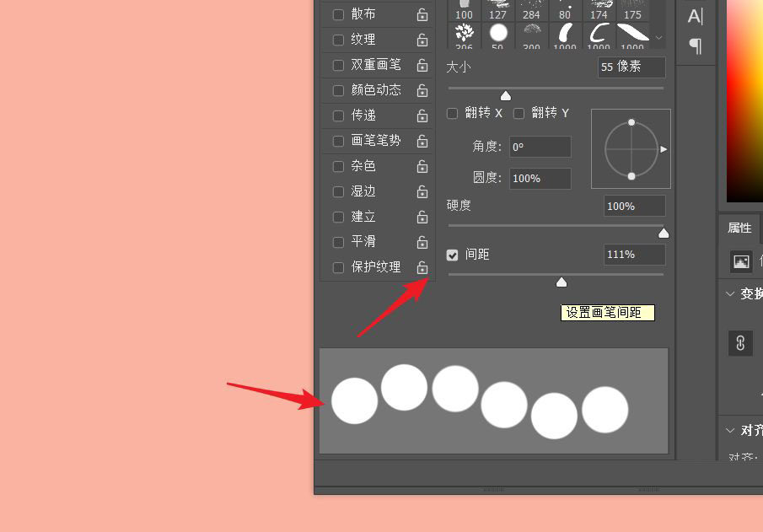Collapse the 变换 transform section
The width and height of the screenshot is (763, 532).
(730, 294)
